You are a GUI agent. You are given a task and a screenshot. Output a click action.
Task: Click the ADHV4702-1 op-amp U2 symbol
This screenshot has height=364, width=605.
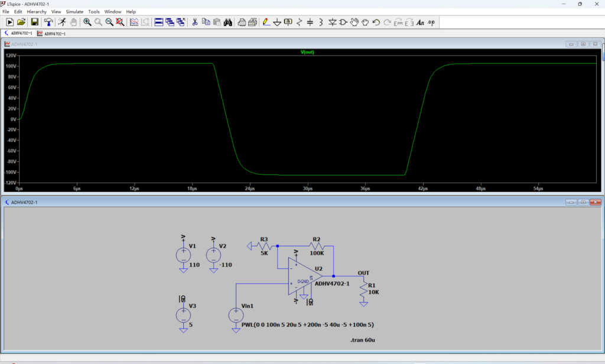point(305,277)
